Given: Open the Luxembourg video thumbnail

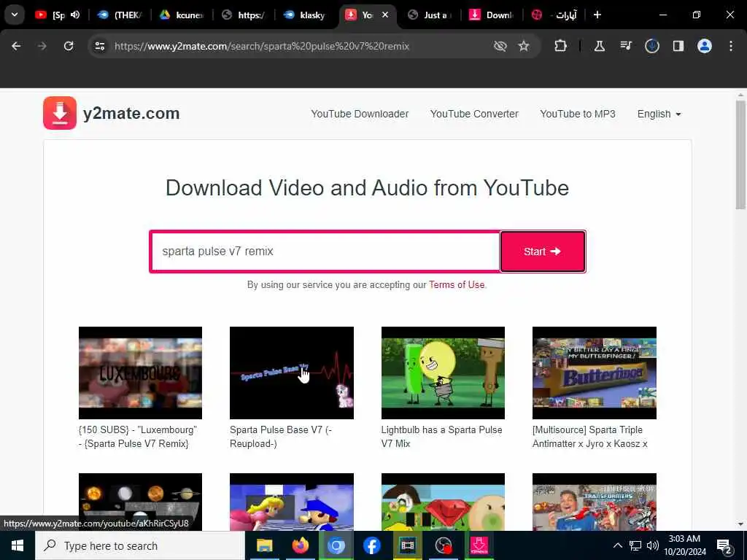Looking at the screenshot, I should tap(141, 373).
